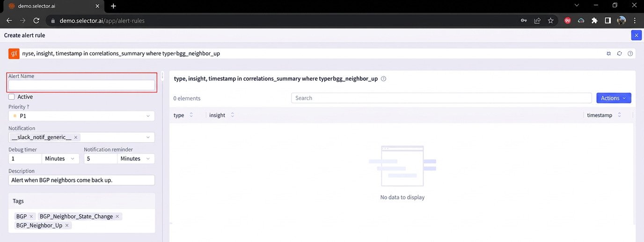Sort by the timestamp column arrows
The height and width of the screenshot is (242, 644).
(x=619, y=115)
